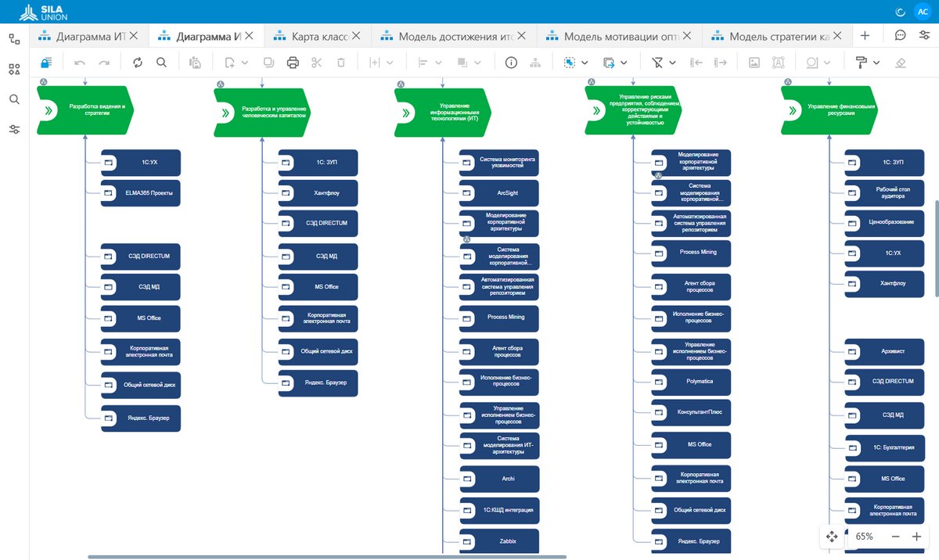Click the grayed hierarchy layout icon
Image resolution: width=939 pixels, height=560 pixels.
pos(535,63)
